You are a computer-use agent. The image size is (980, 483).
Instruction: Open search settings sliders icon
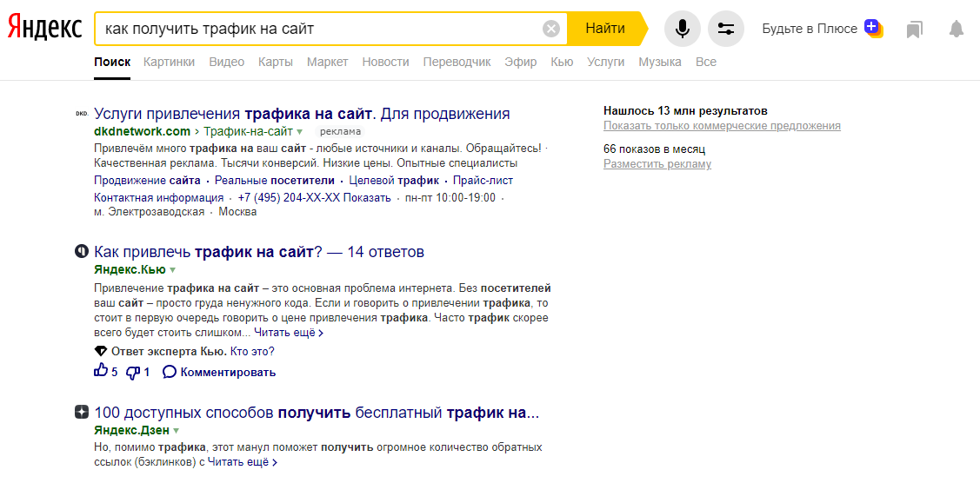click(725, 29)
